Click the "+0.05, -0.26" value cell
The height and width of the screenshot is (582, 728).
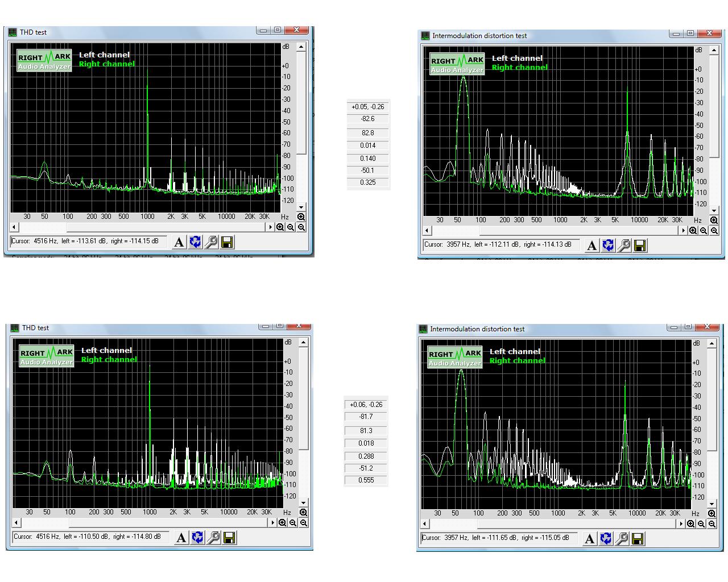point(368,107)
